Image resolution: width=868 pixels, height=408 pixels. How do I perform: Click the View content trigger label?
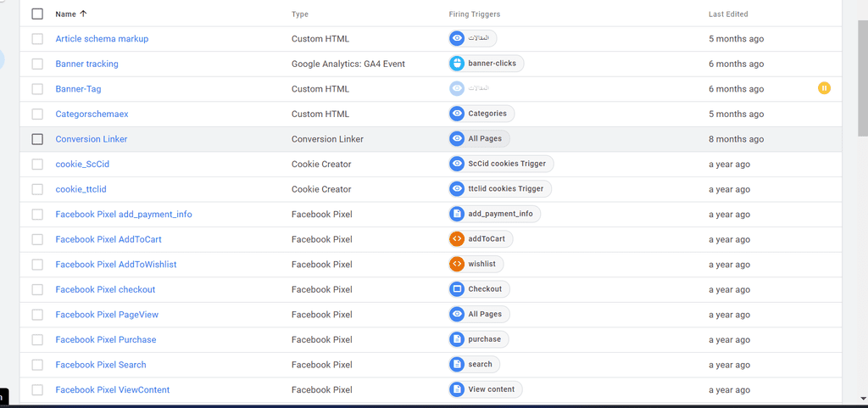492,389
